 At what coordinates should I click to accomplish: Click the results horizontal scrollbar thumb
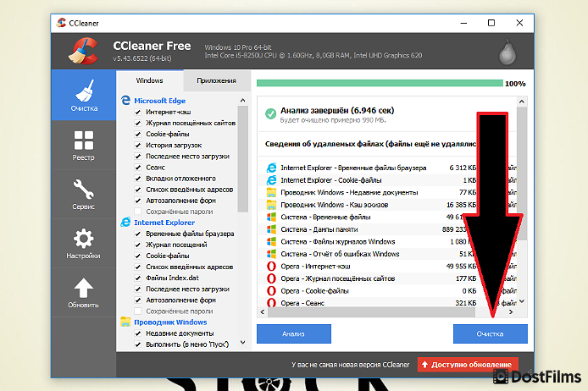372,311
